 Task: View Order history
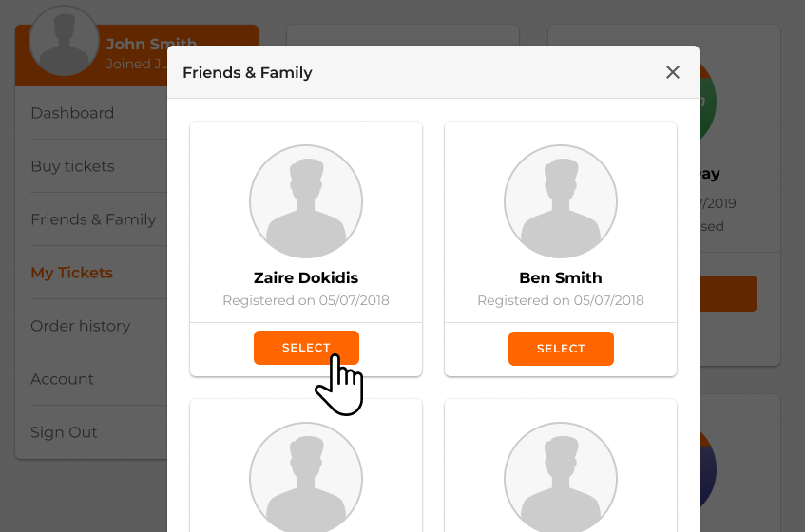coord(80,326)
